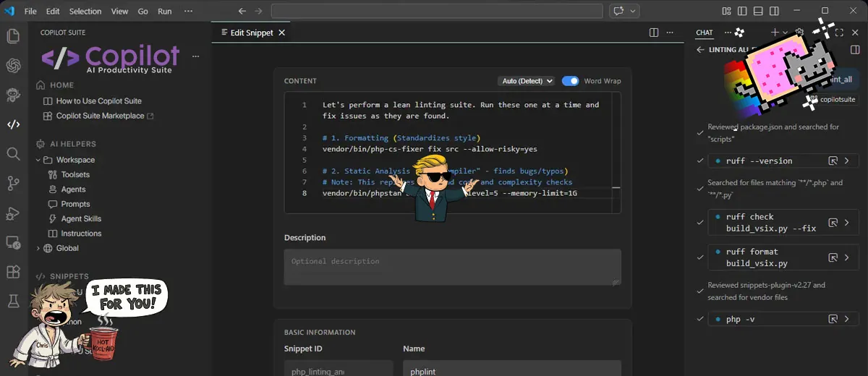Open the View menu
868x376 pixels.
click(120, 12)
